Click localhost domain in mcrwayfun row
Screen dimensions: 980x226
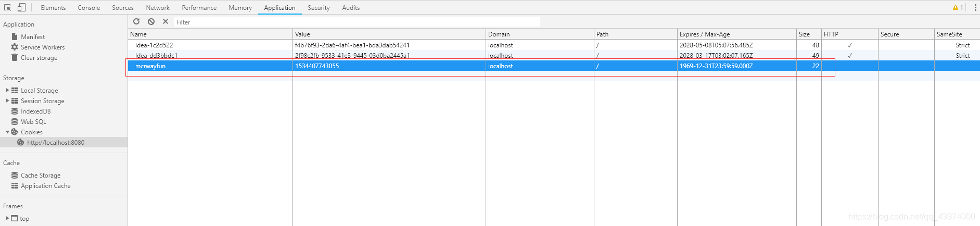[501, 66]
